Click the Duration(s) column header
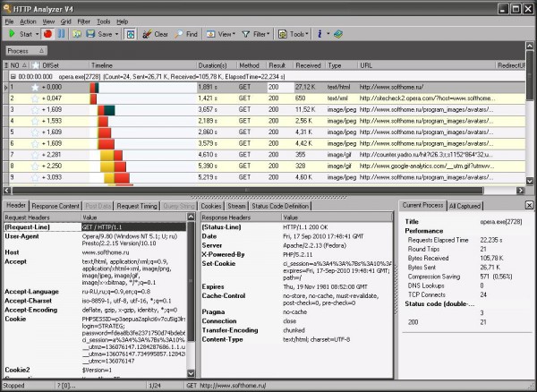Viewport: 537px width, 392px height. [x=217, y=65]
